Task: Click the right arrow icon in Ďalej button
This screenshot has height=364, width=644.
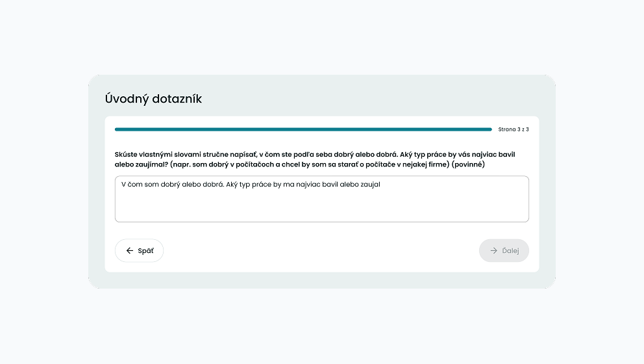Action: tap(494, 251)
